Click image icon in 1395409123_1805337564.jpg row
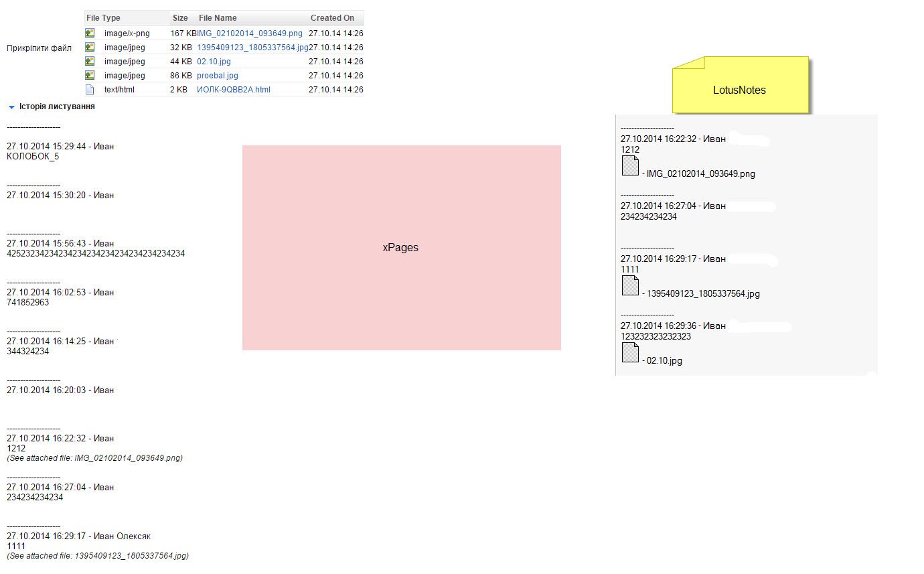 [90, 47]
